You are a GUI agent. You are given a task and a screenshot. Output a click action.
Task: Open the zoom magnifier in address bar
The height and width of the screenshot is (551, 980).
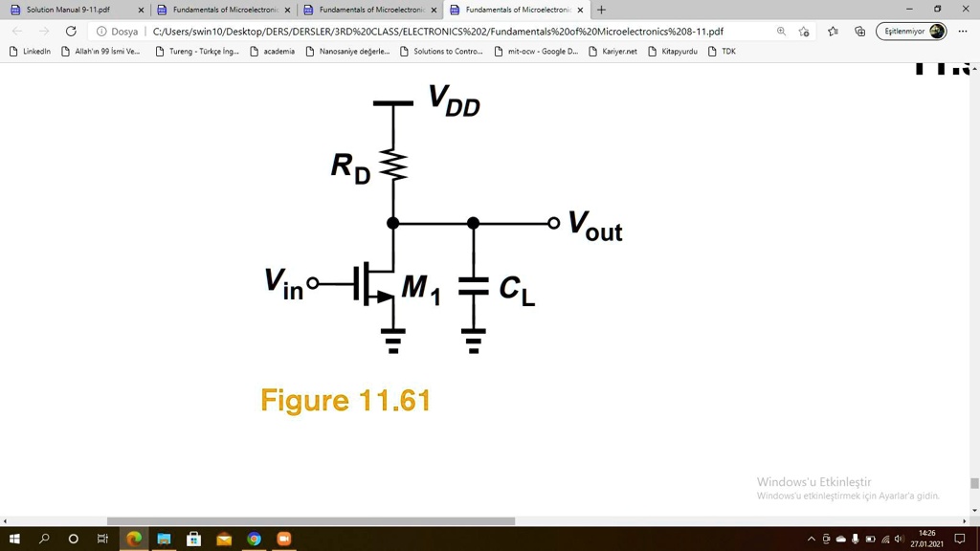[781, 32]
